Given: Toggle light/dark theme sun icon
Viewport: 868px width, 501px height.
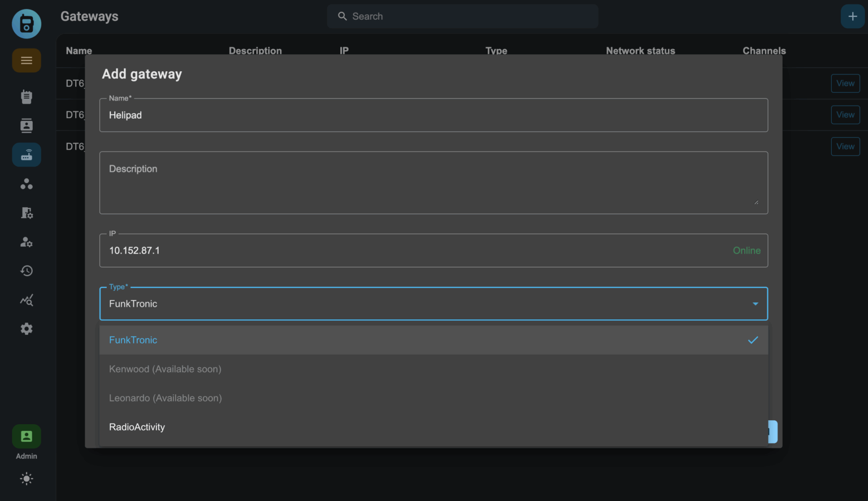Looking at the screenshot, I should [27, 479].
